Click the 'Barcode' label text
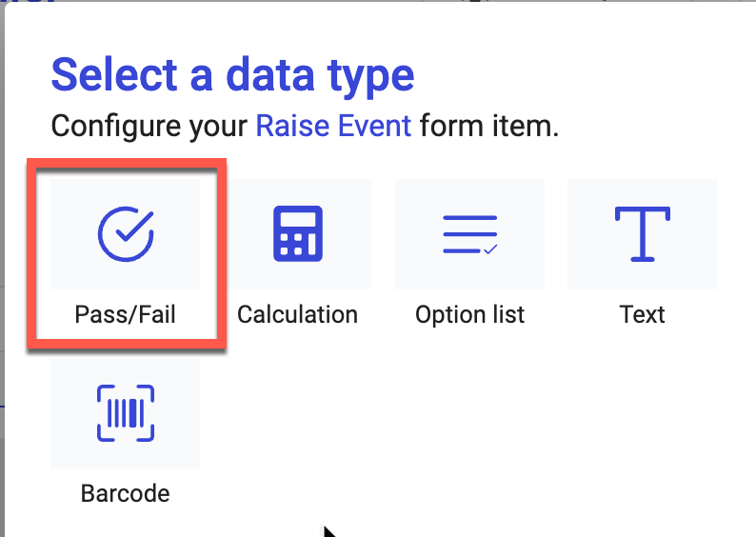 click(x=126, y=493)
